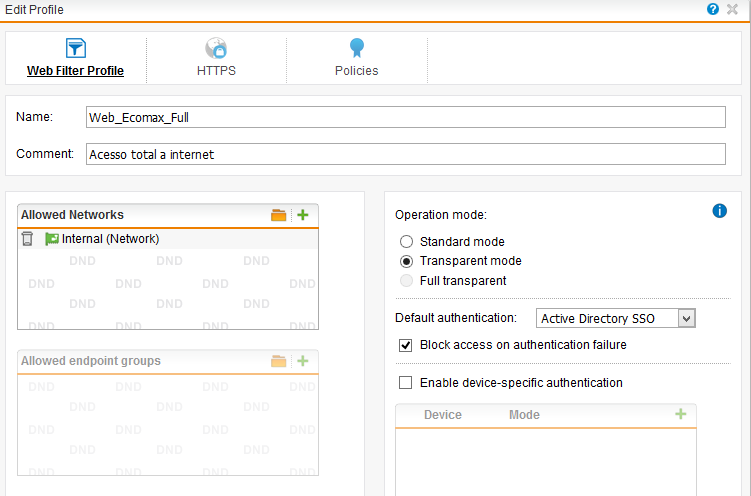This screenshot has height=496, width=751.
Task: Open the help icon in title bar
Action: pos(713,9)
